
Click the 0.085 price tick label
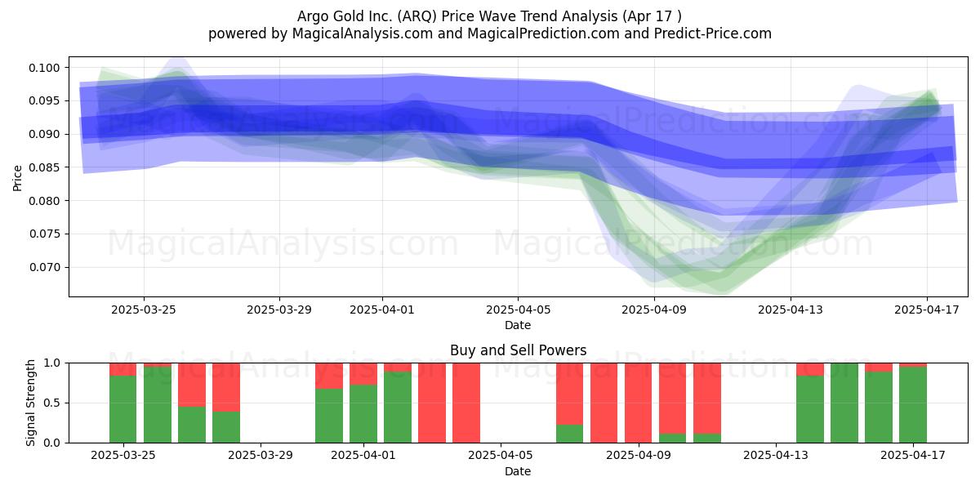click(45, 167)
